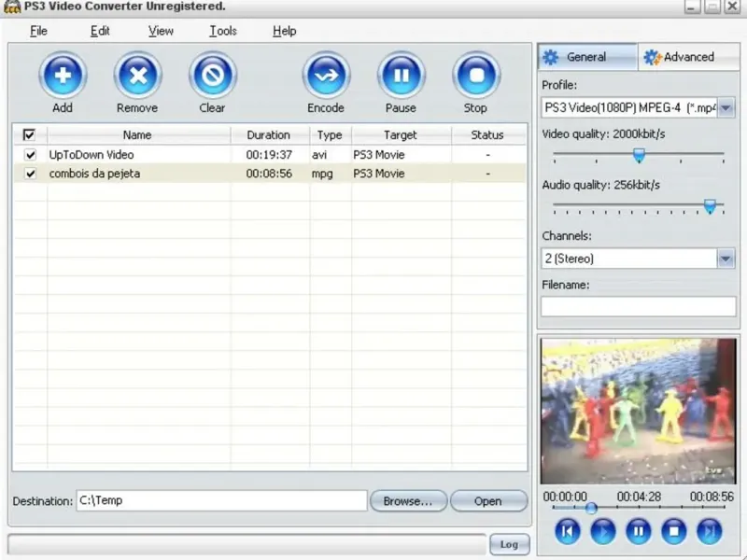Open the File menu
The width and height of the screenshot is (747, 560).
38,31
